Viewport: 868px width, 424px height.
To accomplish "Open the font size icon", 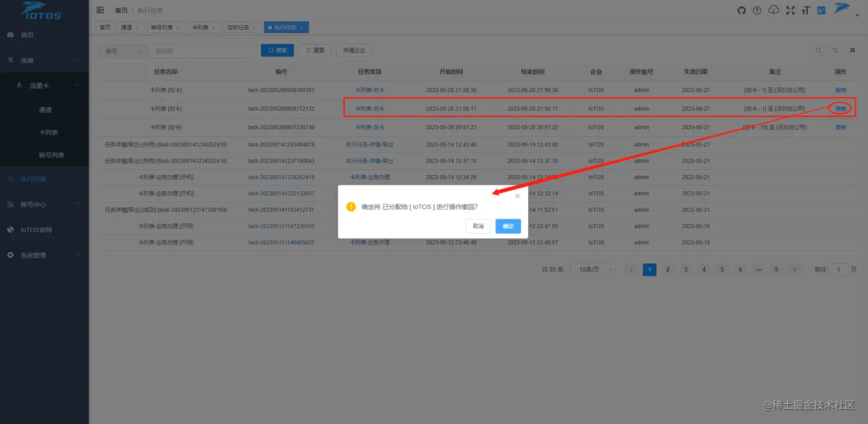I will point(805,10).
